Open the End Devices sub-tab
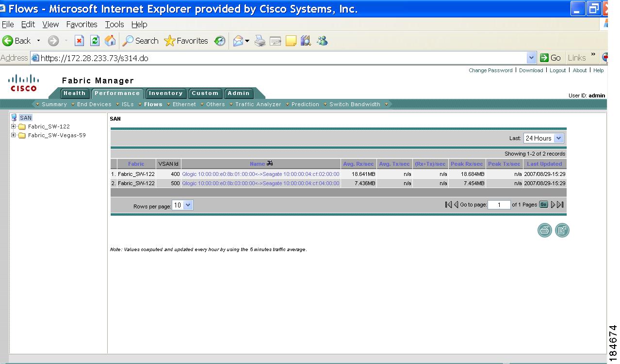Screen dimensions: 620x364 (94, 104)
